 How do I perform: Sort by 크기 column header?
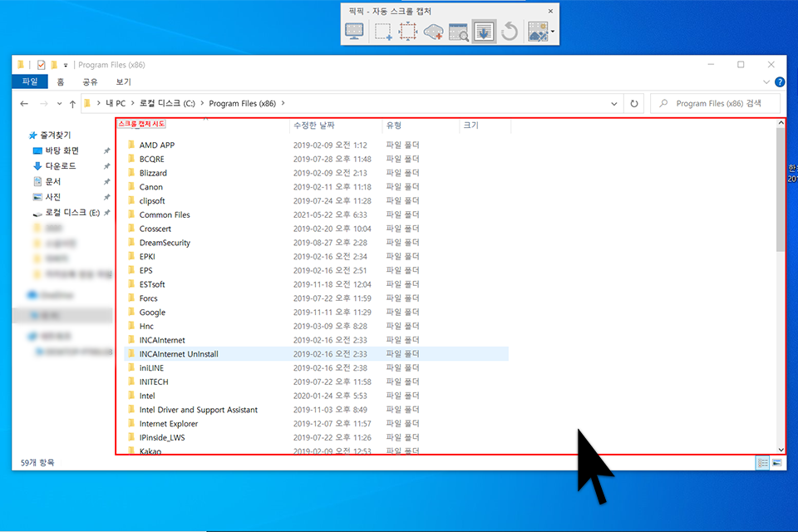point(470,126)
